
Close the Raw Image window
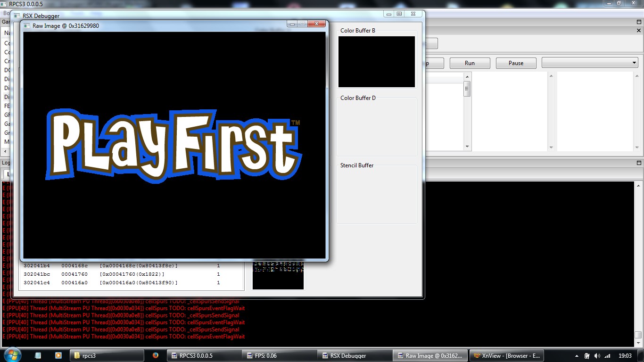pos(317,24)
